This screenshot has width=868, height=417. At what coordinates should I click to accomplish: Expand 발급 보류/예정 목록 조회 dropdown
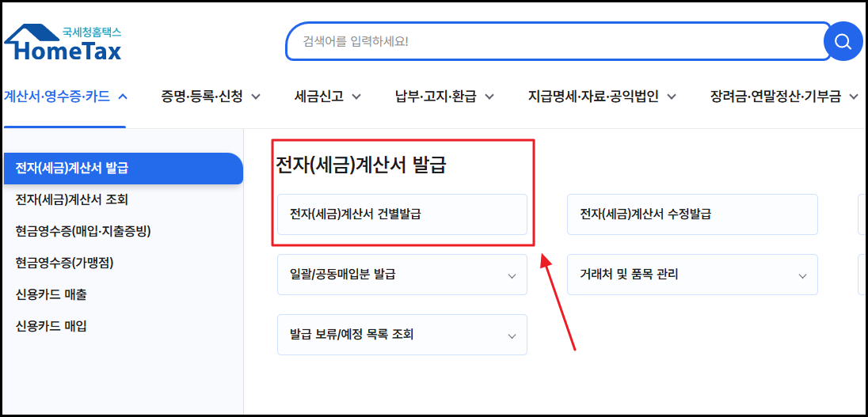click(x=402, y=335)
